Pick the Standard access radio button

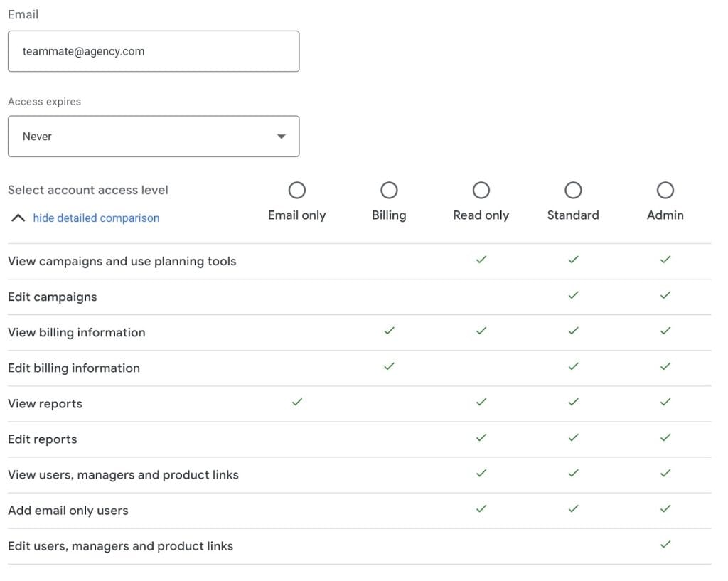pos(573,190)
